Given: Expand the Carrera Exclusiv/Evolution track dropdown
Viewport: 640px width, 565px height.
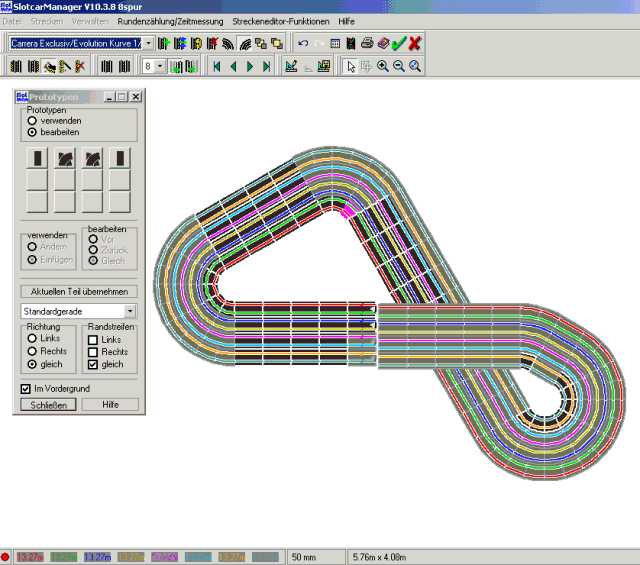Looking at the screenshot, I should coord(148,43).
